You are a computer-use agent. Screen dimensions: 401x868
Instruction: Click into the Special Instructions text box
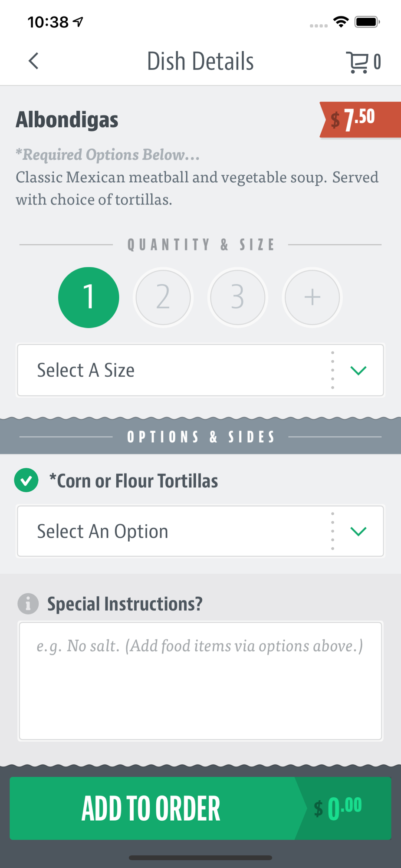coord(200,681)
